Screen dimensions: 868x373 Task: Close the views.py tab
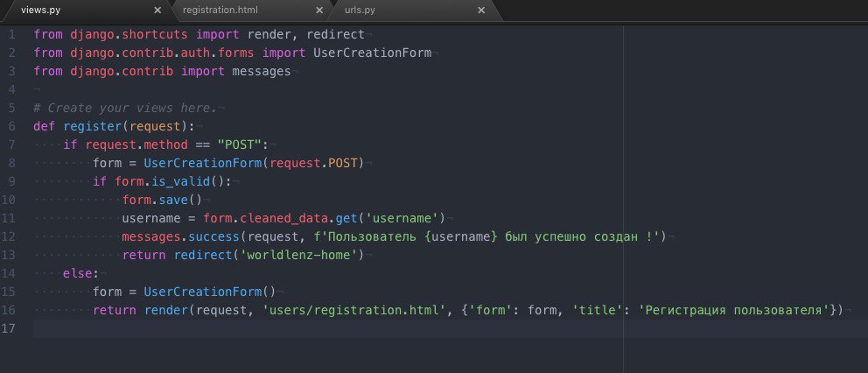[x=157, y=10]
